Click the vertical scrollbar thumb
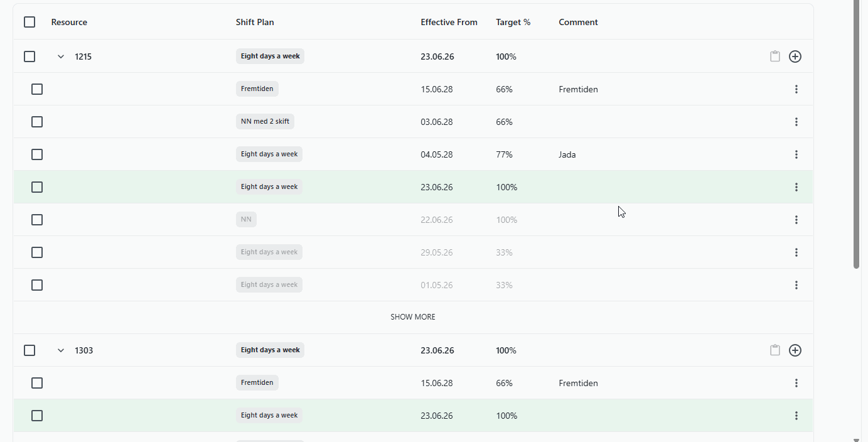Viewport: 868px width, 442px height. point(857,134)
